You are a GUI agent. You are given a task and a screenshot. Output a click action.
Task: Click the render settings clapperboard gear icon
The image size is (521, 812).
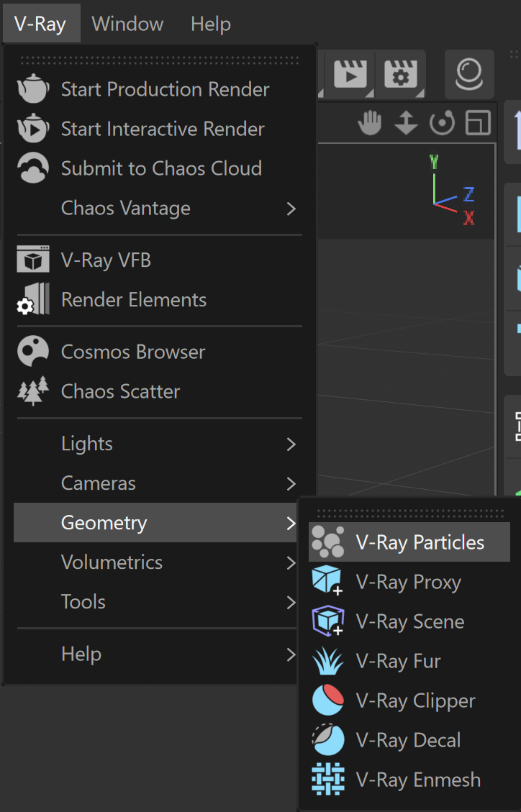pos(400,75)
